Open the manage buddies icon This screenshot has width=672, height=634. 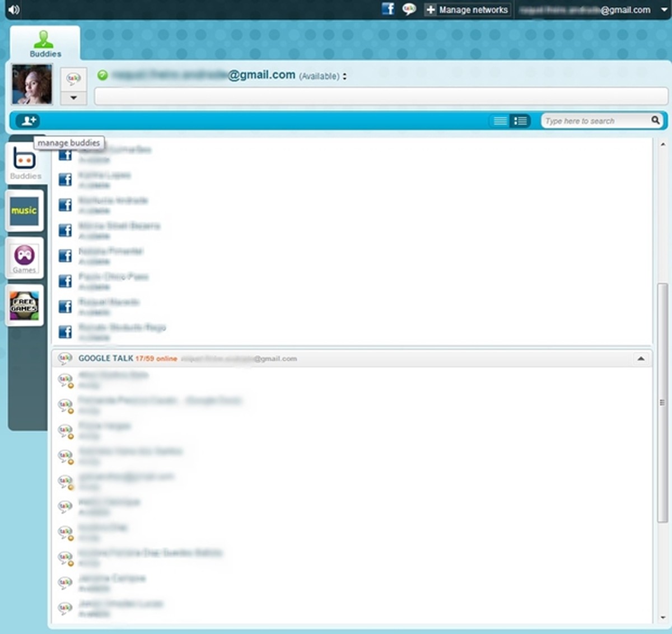[27, 120]
